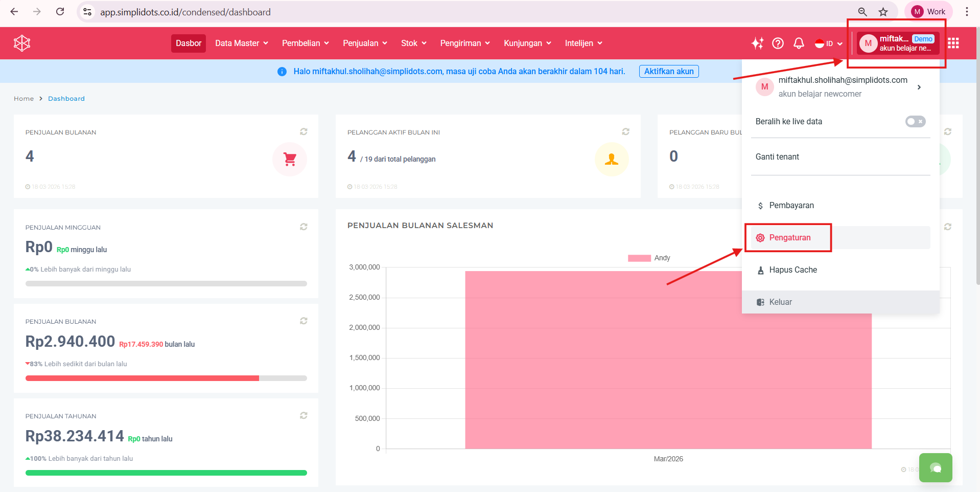Expand the Penjualan dropdown menu
Viewport: 980px width, 492px height.
coord(365,43)
